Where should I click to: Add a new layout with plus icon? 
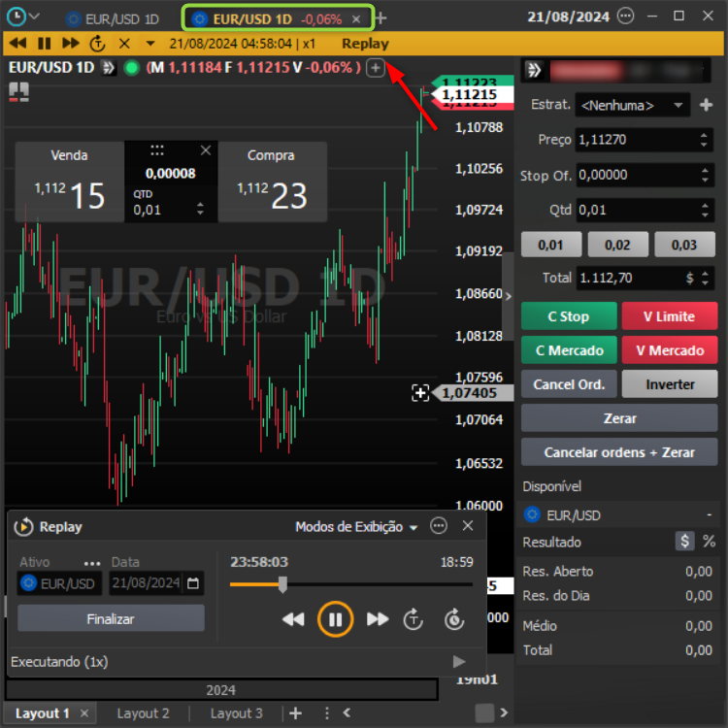pyautogui.click(x=295, y=713)
